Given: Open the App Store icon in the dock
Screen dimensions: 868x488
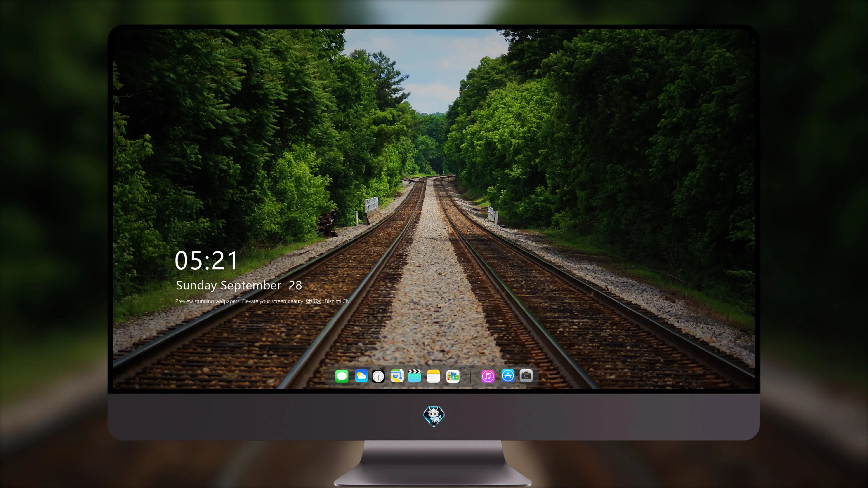Looking at the screenshot, I should (x=508, y=375).
